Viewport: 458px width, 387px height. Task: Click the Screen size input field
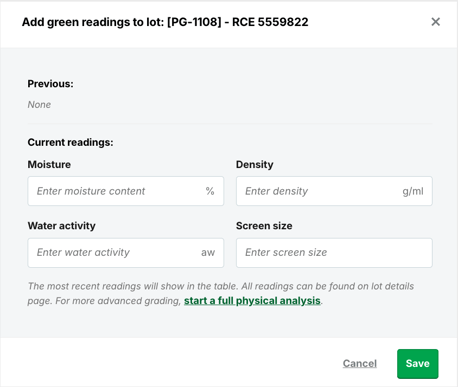click(334, 253)
